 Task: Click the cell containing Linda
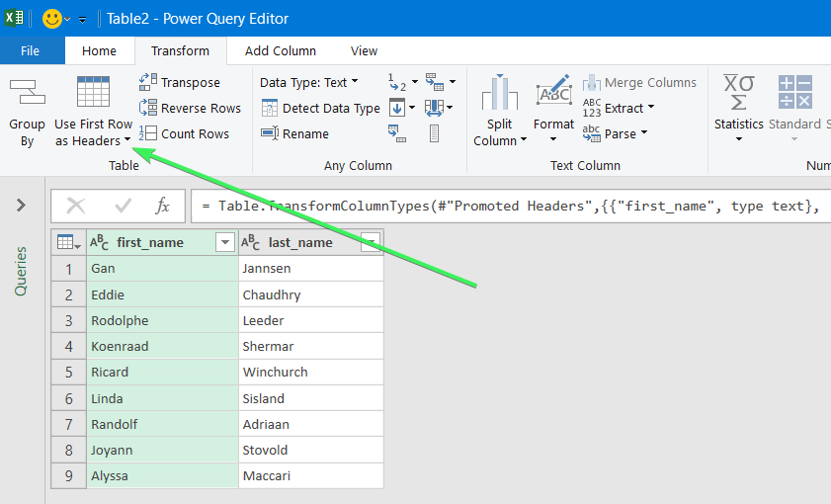pyautogui.click(x=162, y=398)
